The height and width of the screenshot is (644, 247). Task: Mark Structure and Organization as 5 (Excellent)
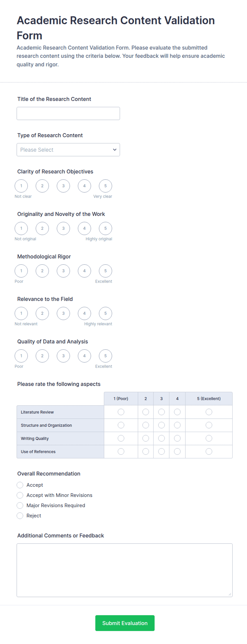(209, 425)
